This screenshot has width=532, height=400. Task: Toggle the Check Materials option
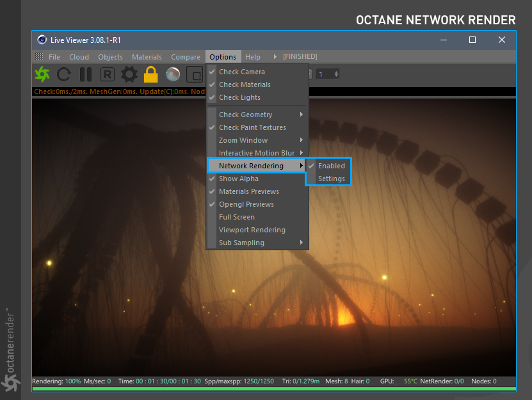[245, 84]
